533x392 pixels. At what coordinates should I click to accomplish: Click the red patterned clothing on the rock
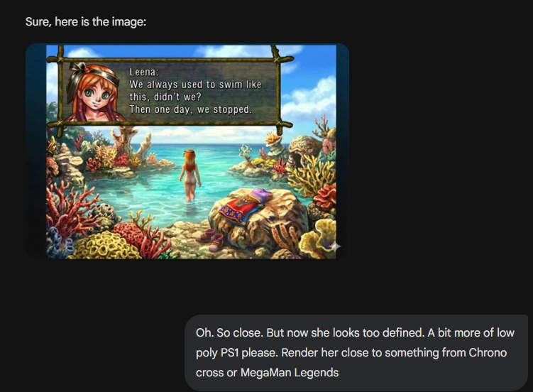pyautogui.click(x=240, y=209)
